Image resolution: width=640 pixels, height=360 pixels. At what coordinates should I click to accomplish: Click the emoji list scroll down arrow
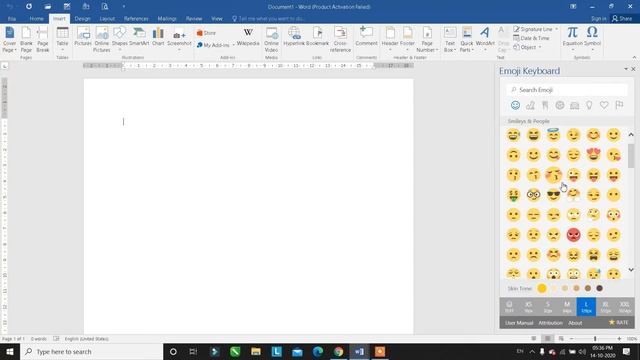click(x=631, y=270)
